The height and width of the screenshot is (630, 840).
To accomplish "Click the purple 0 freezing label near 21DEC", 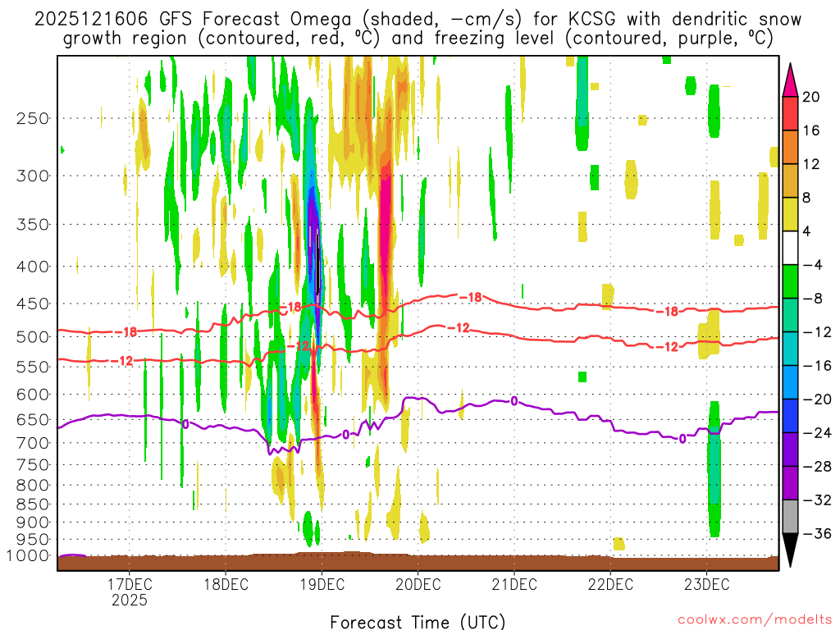I will pos(514,400).
